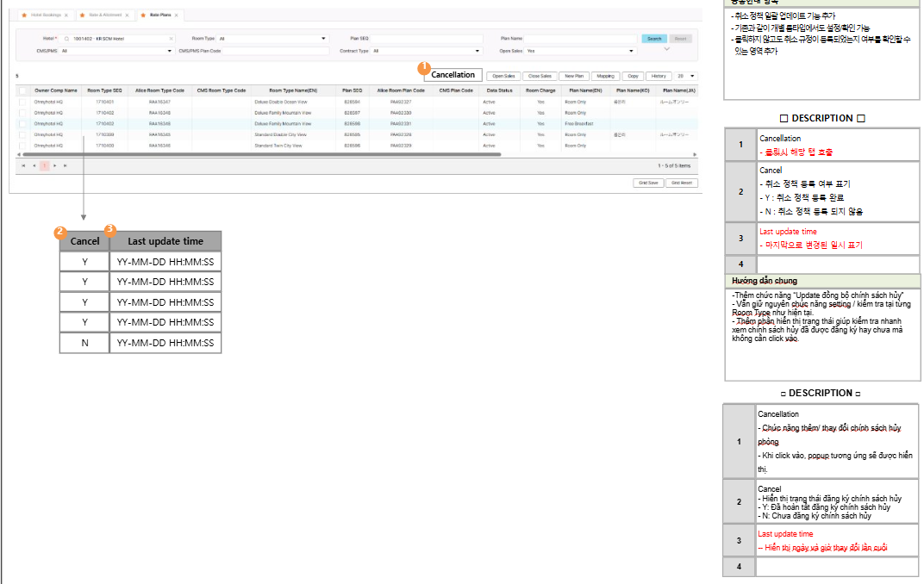The image size is (924, 584).
Task: Click the horizontal scrollbar under the grid
Action: 259,154
